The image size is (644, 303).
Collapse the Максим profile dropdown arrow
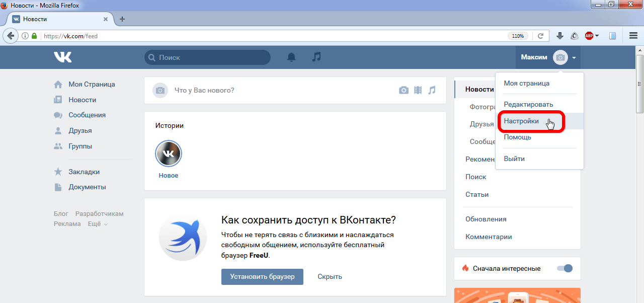[x=574, y=58]
